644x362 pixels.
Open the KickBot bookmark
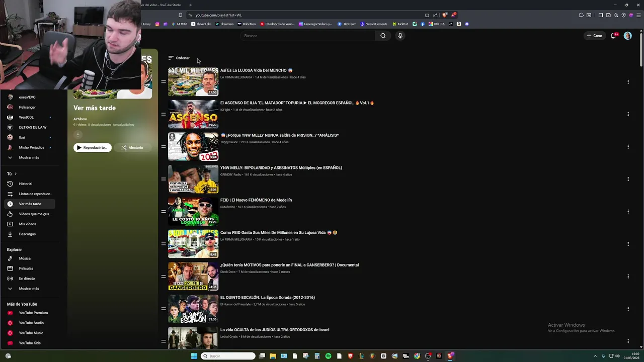pyautogui.click(x=400, y=24)
